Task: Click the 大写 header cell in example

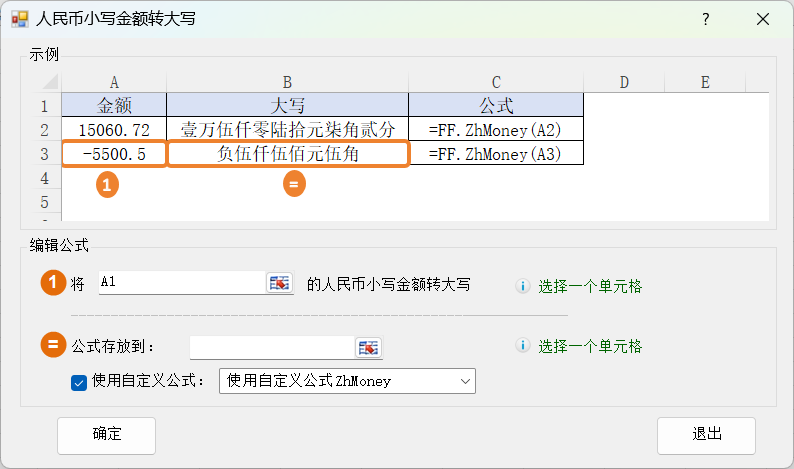Action: coord(287,105)
